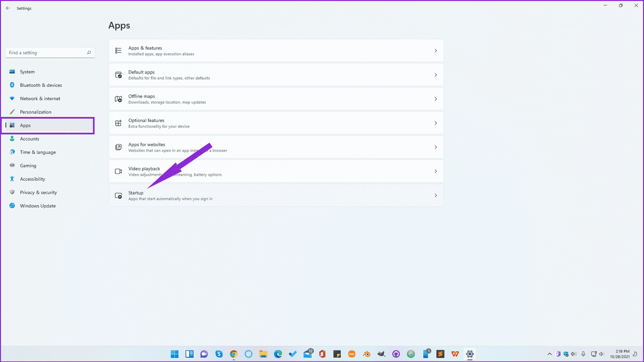Launch Google Chrome from the taskbar
Screen dimensions: 644x362
pos(234,354)
